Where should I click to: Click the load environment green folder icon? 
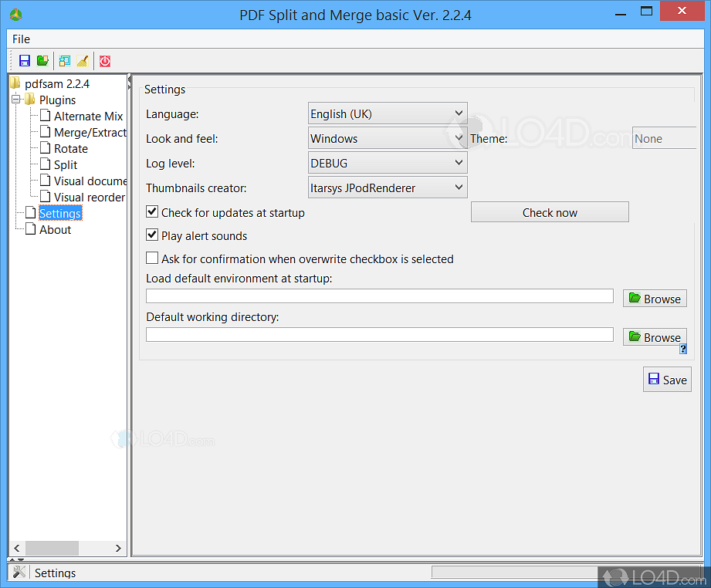[x=43, y=61]
